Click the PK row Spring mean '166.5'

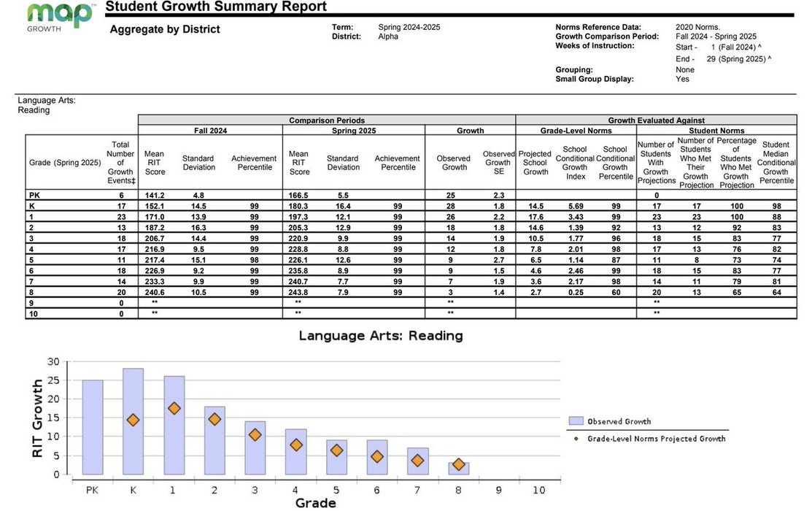coord(299,196)
